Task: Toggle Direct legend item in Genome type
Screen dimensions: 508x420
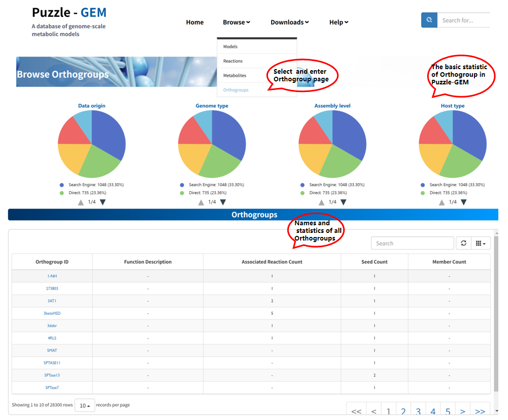Action: 202,193
